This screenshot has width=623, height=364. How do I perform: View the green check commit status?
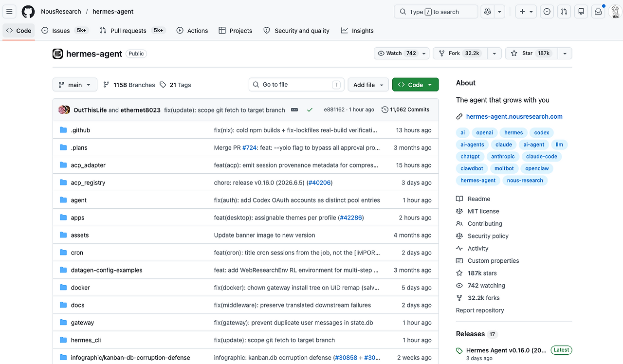(310, 110)
